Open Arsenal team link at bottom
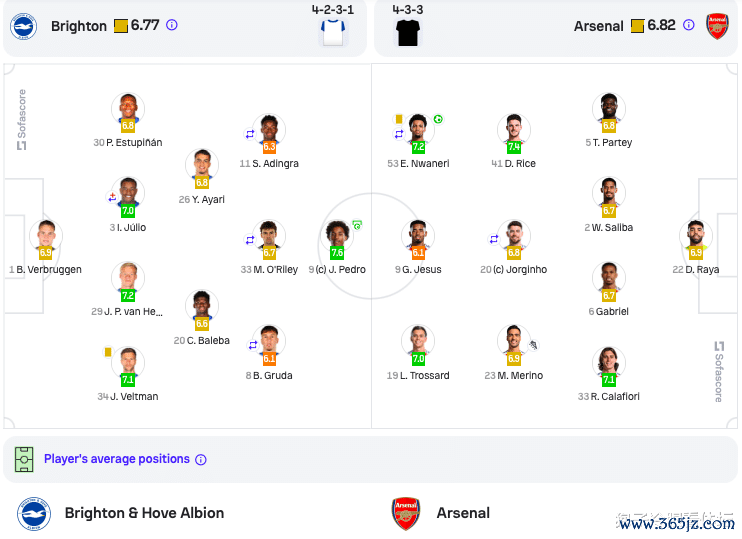This screenshot has height=539, width=742. point(463,513)
